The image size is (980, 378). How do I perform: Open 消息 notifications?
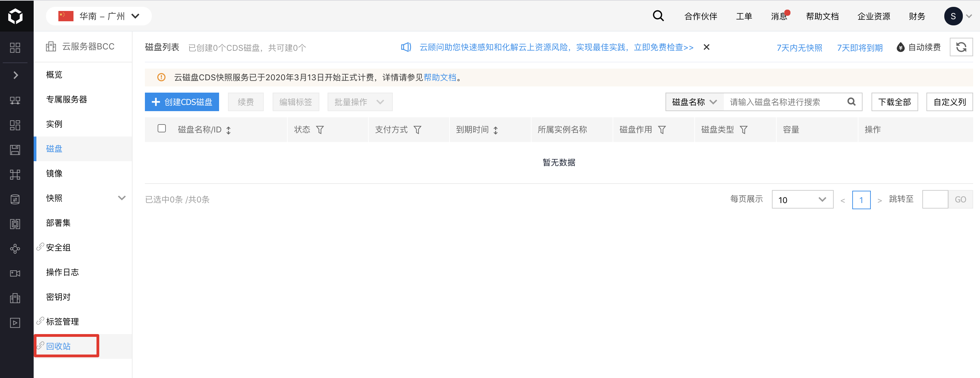[779, 16]
